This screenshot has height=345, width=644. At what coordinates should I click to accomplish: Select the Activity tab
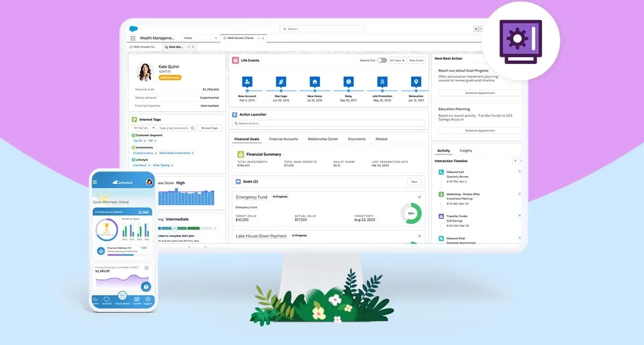(443, 151)
